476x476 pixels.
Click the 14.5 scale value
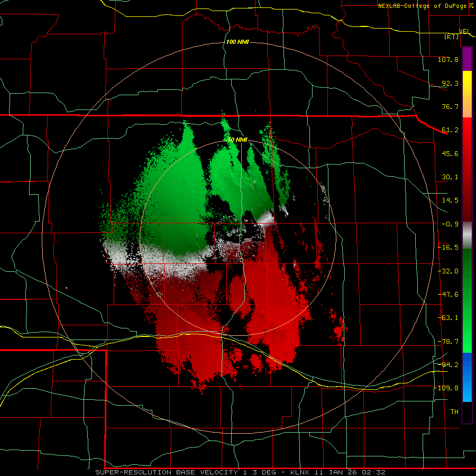pos(450,200)
